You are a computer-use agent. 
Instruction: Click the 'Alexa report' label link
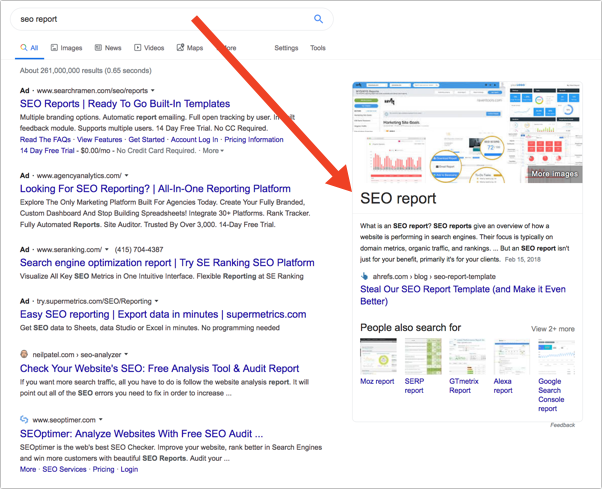point(503,386)
